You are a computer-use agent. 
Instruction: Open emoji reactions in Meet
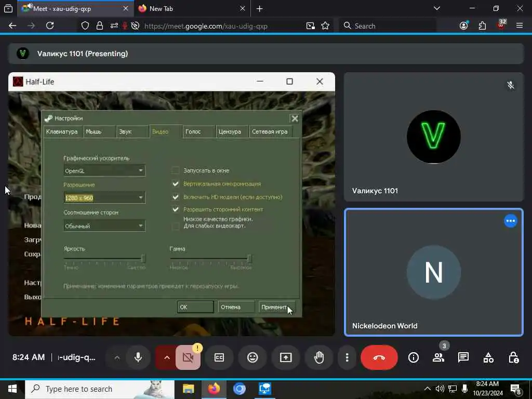point(252,357)
